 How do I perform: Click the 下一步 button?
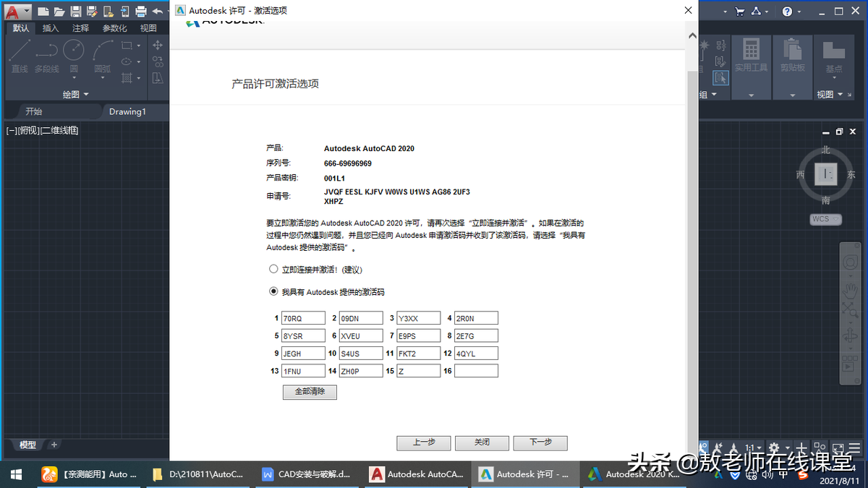tap(540, 442)
